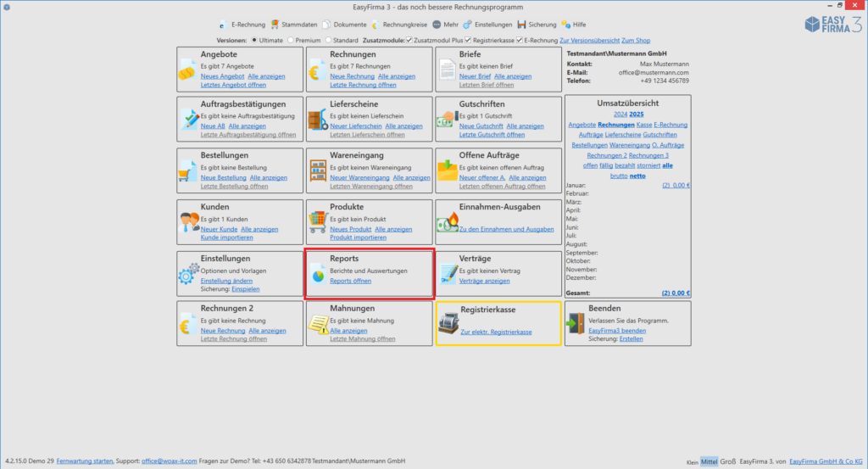Click the Briefe letter page icon
Viewport: 868px width, 469px height.
coord(447,71)
